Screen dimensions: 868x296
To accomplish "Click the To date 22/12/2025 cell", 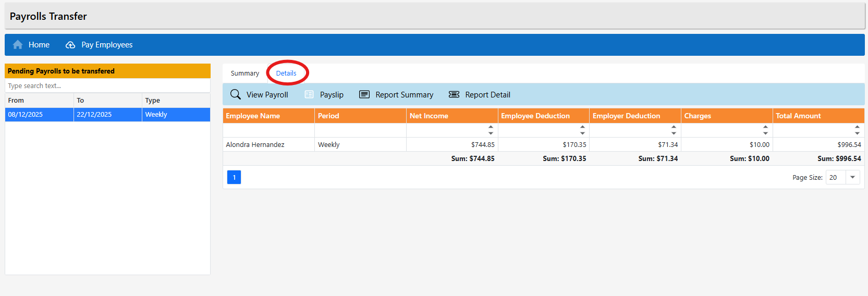I will tap(108, 115).
